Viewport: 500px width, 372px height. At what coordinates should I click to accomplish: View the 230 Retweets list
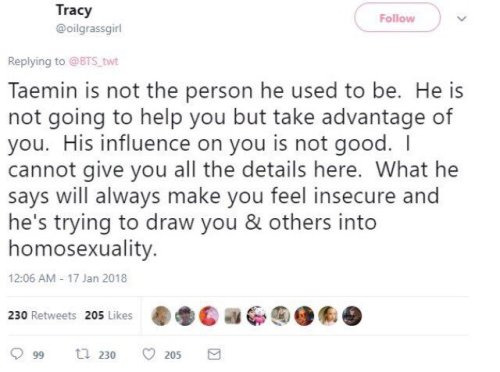click(42, 315)
